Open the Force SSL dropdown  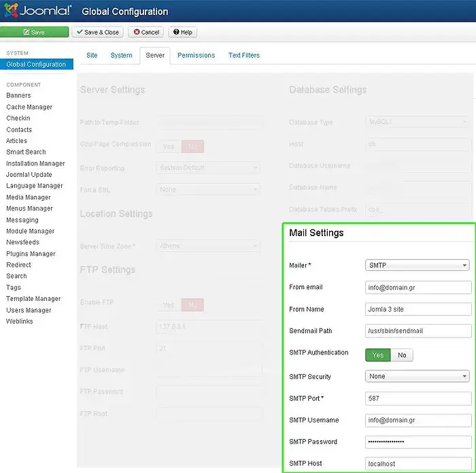[208, 190]
